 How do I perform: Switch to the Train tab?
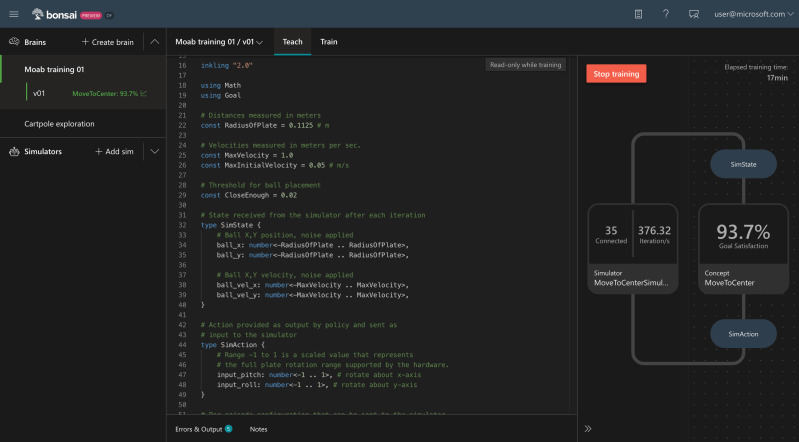click(x=329, y=42)
